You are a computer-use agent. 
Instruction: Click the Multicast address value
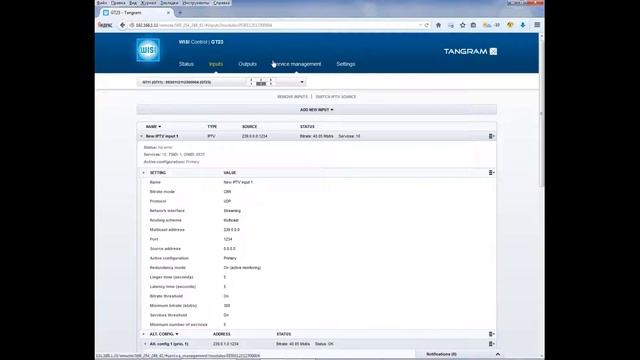pos(231,229)
